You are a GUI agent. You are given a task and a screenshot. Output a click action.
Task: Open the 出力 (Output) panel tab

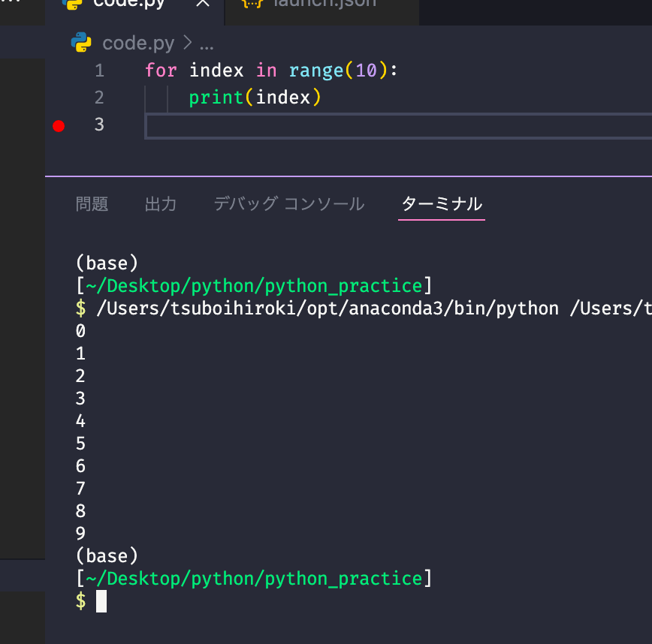(161, 204)
